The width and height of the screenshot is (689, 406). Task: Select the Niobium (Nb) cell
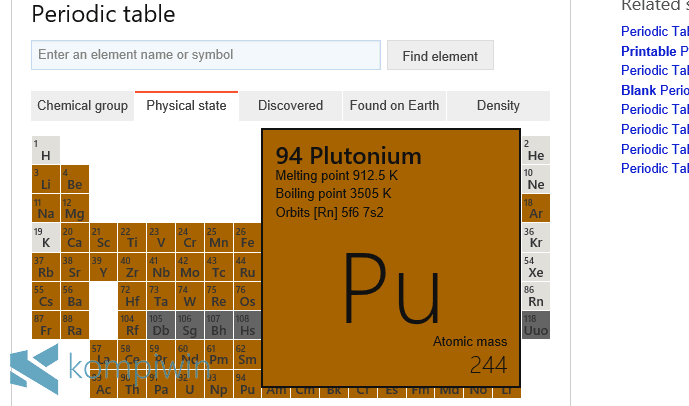[161, 267]
